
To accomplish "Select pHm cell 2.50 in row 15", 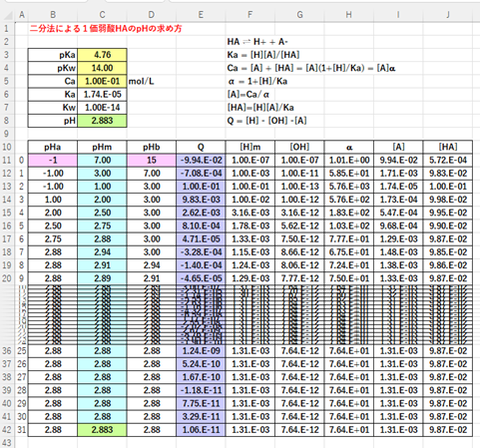I will (102, 213).
